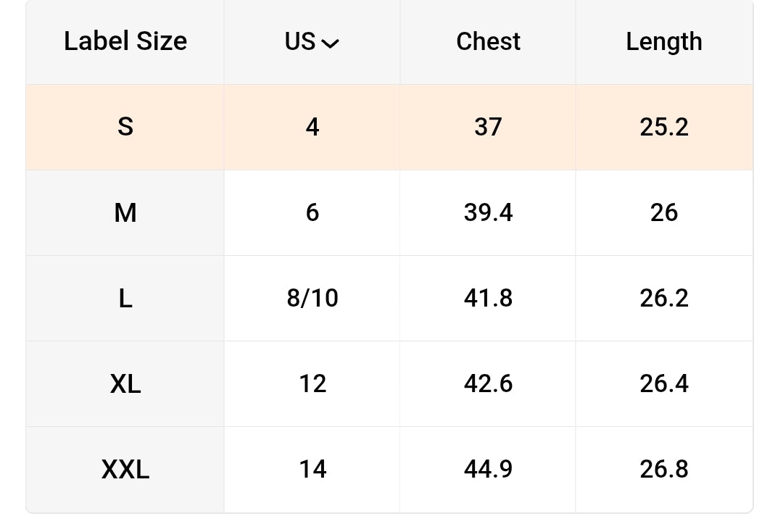Select the L label size cell
Screen dimensions: 783x532
pos(125,299)
